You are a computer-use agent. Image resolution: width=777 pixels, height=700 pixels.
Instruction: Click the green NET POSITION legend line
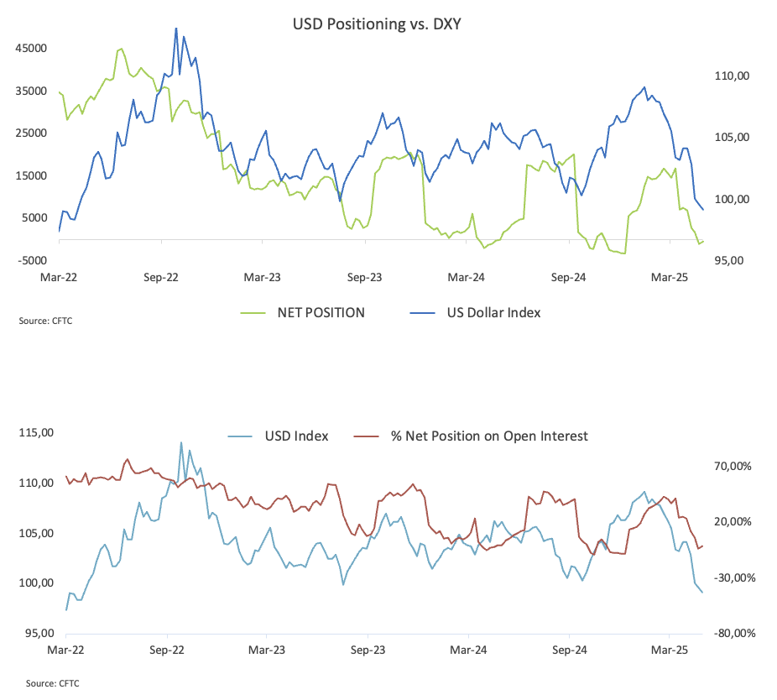(253, 313)
